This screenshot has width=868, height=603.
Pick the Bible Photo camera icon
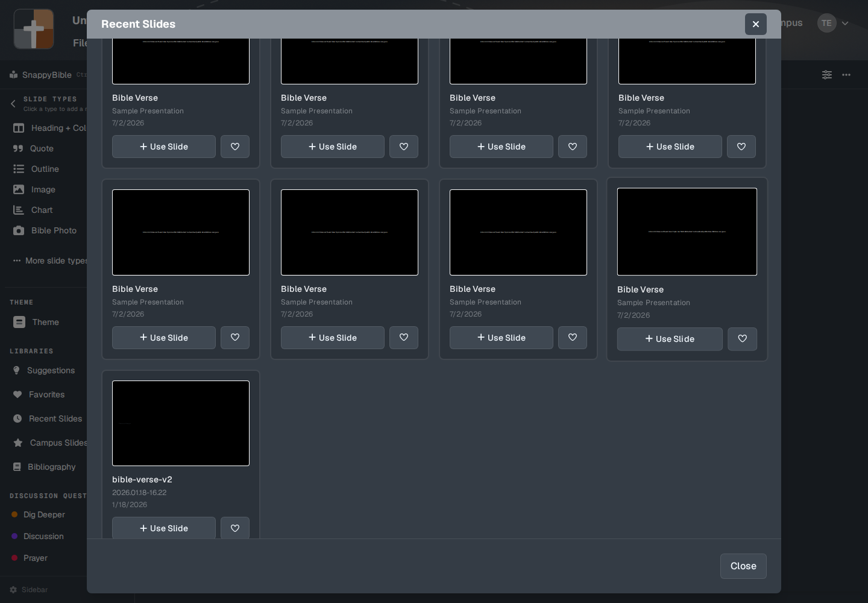pos(19,230)
